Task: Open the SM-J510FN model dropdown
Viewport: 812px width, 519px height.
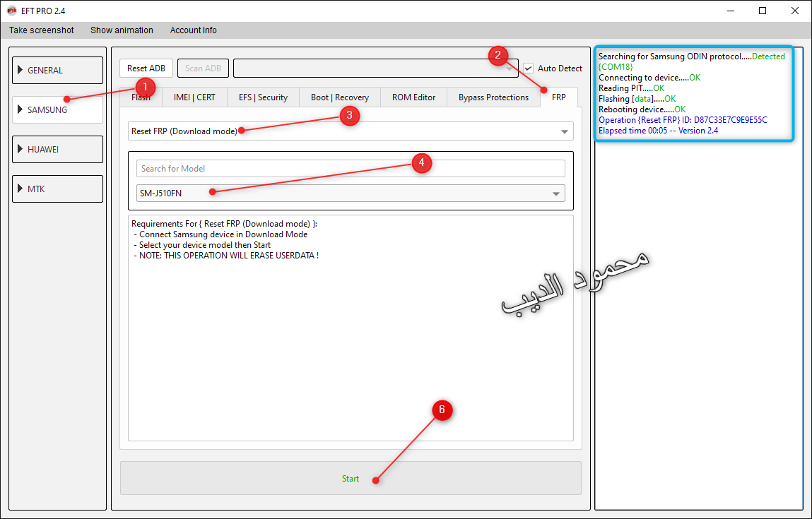Action: pyautogui.click(x=351, y=193)
